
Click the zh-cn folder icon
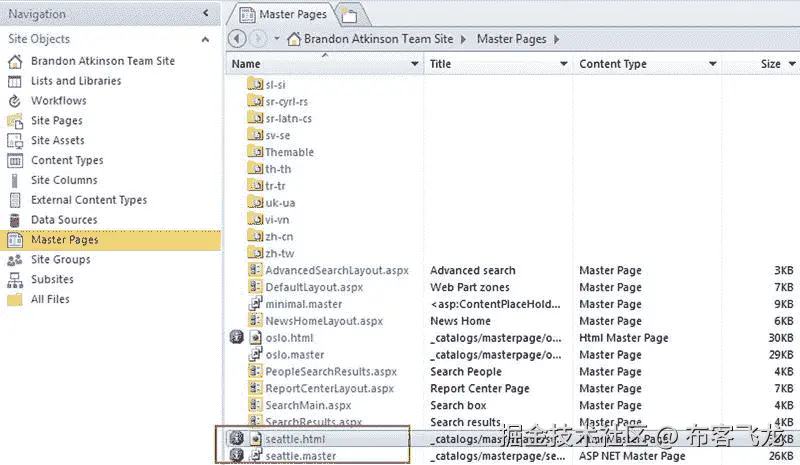[255, 236]
